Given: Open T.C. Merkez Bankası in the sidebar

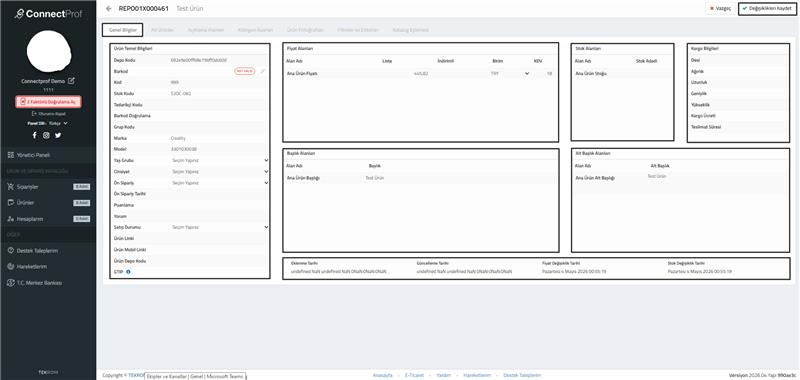Looking at the screenshot, I should pos(48,283).
